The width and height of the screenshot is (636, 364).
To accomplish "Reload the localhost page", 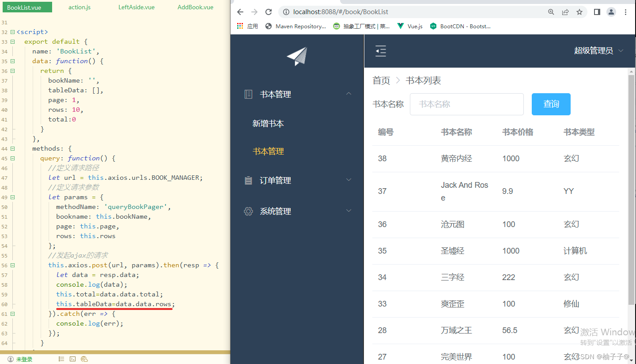I will click(269, 12).
